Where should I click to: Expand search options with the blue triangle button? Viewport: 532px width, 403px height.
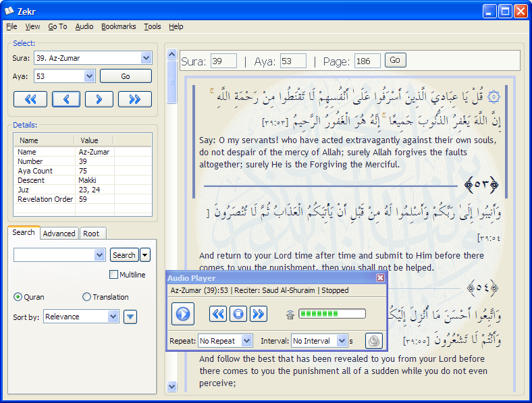point(130,317)
